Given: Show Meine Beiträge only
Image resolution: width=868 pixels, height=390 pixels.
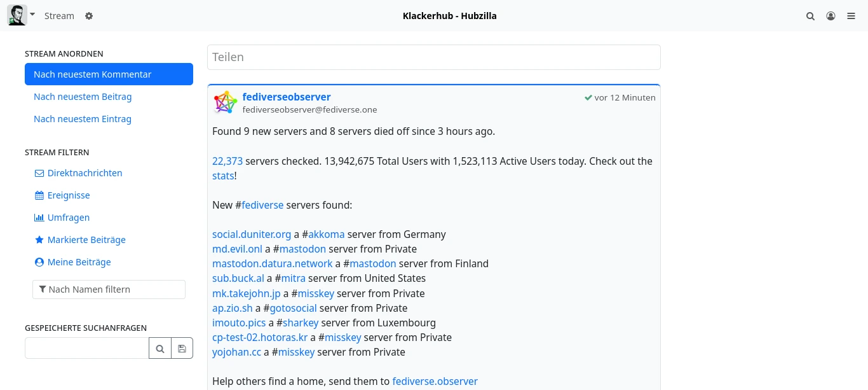Looking at the screenshot, I should pos(79,262).
